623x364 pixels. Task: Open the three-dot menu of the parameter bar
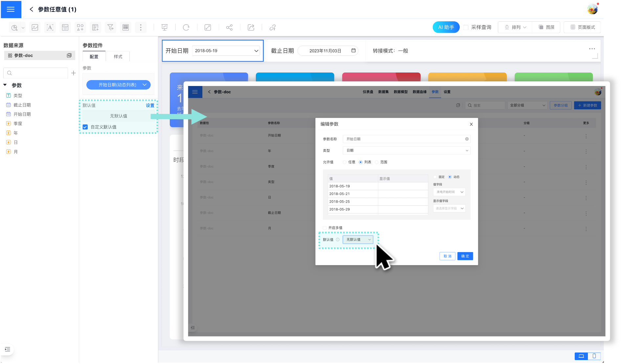click(592, 49)
